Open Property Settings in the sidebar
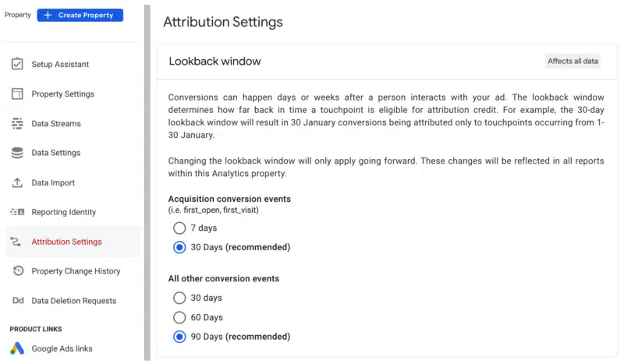 (62, 94)
